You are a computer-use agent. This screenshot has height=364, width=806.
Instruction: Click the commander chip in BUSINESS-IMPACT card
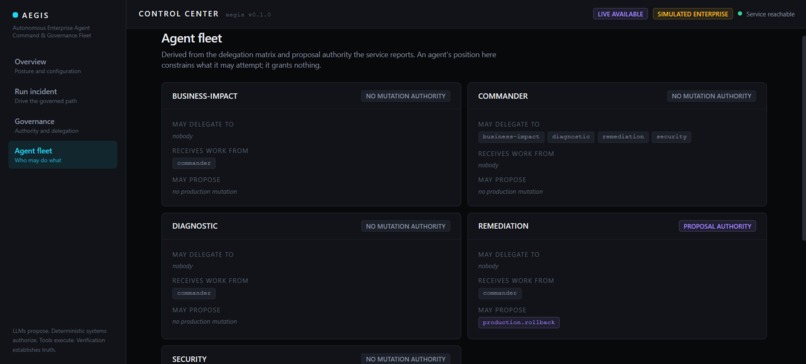click(194, 163)
